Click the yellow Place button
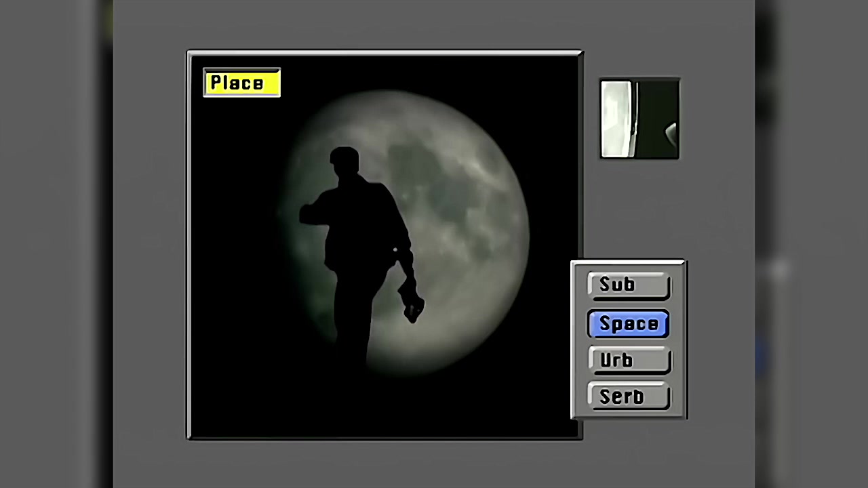The image size is (868, 488). pyautogui.click(x=242, y=83)
